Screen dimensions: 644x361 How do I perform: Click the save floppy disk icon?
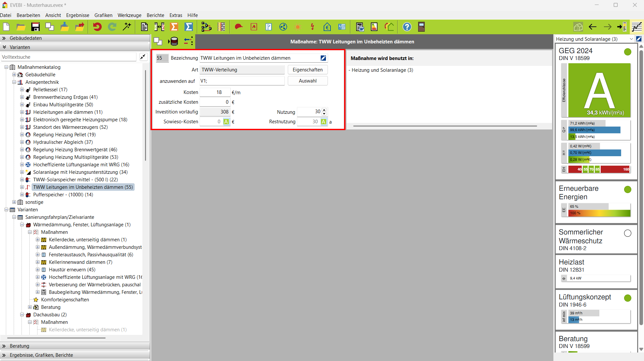click(35, 27)
